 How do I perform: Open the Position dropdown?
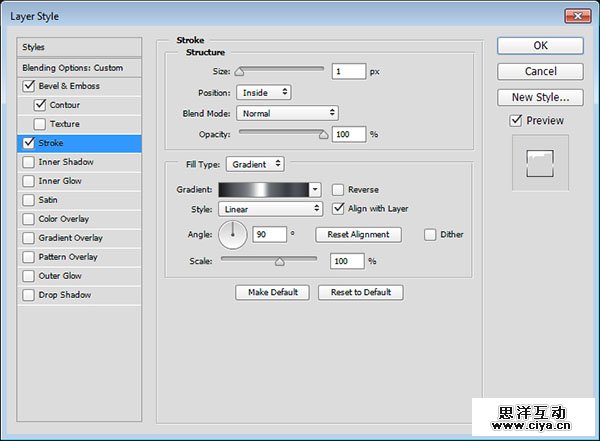point(264,92)
